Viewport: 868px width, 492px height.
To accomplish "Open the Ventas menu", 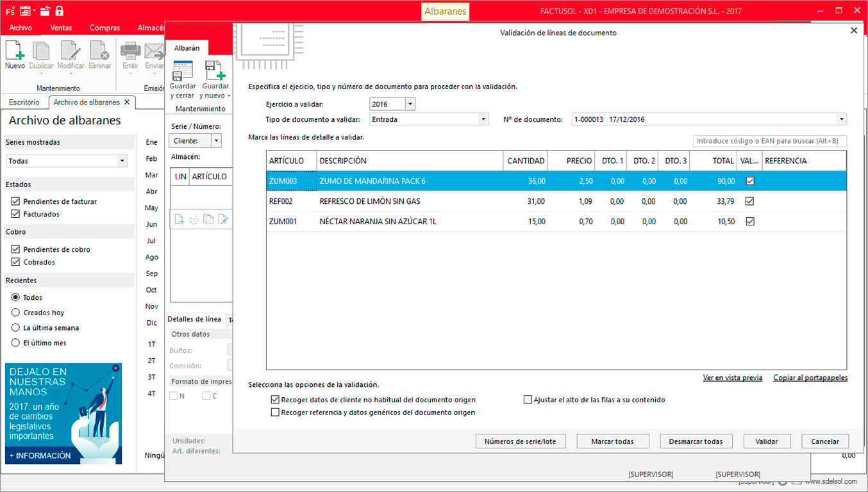I will 61,28.
